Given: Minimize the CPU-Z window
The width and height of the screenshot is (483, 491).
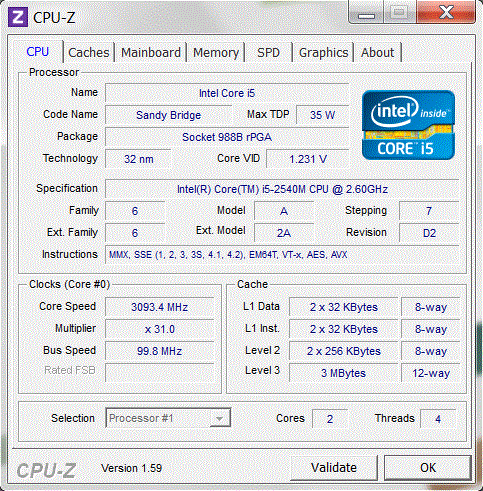Looking at the screenshot, I should click(x=366, y=12).
